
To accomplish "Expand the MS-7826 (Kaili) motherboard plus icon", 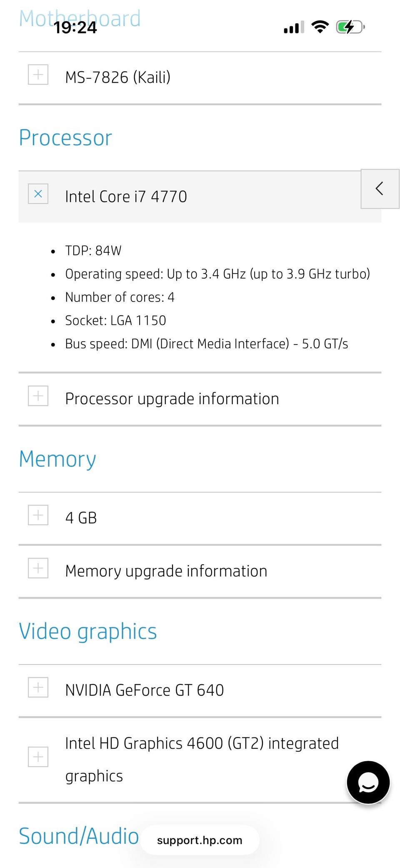I will click(x=38, y=75).
